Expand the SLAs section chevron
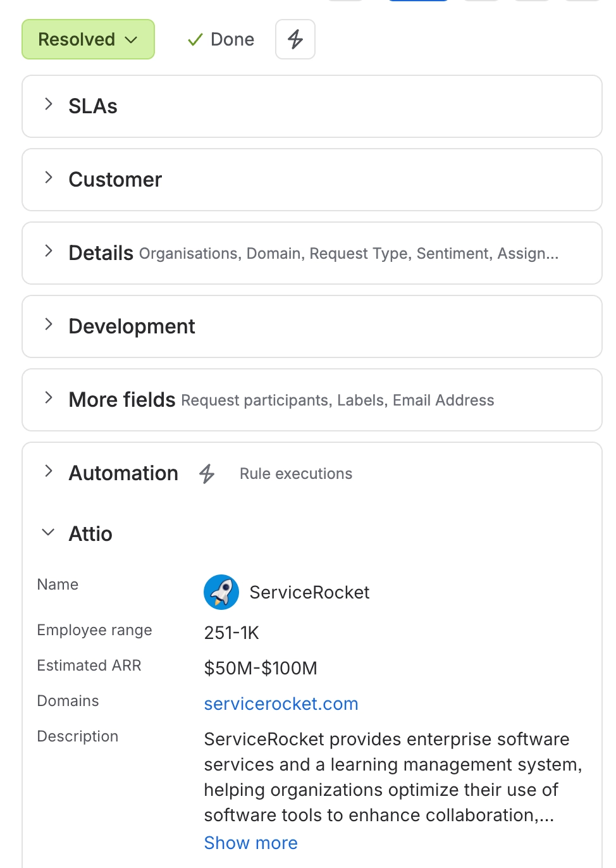616x868 pixels. click(49, 104)
